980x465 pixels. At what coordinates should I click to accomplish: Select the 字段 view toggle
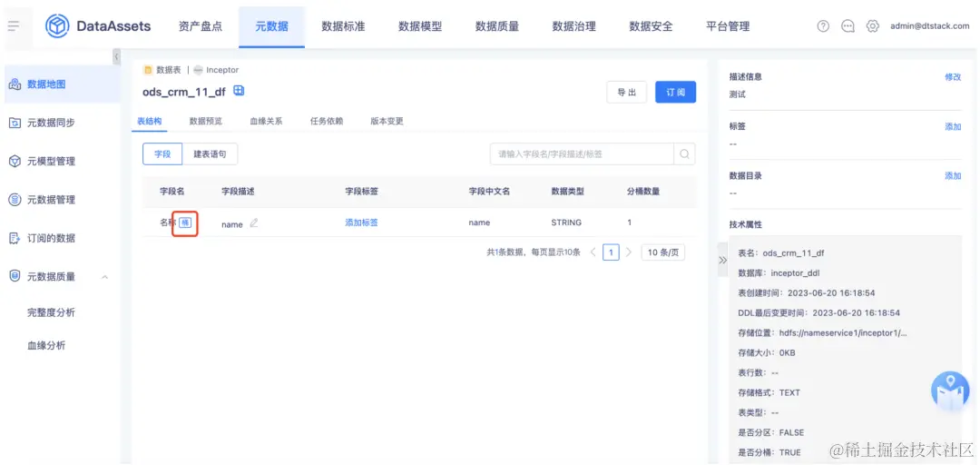[162, 154]
